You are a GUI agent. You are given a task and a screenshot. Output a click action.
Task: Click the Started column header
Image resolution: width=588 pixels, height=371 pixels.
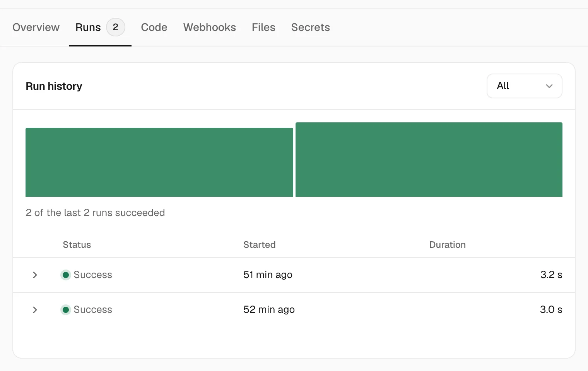click(x=260, y=245)
